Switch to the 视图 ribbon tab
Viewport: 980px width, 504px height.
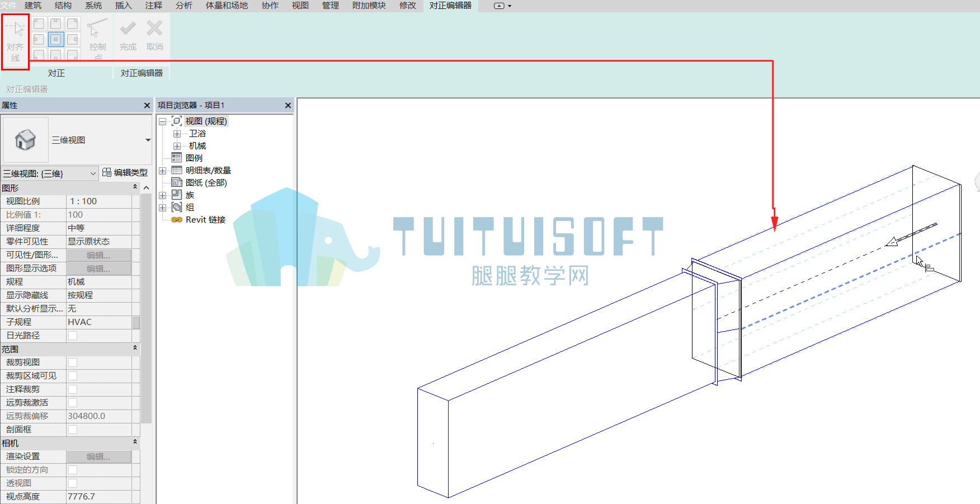(300, 6)
